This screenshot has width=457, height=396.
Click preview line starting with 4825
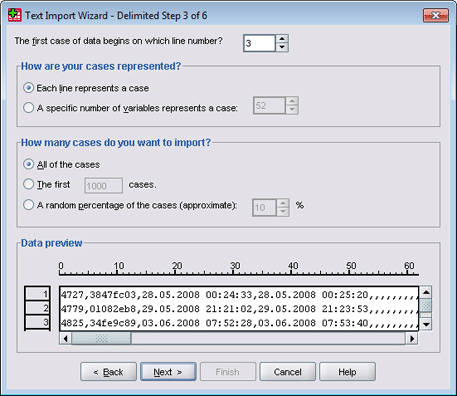[x=239, y=323]
